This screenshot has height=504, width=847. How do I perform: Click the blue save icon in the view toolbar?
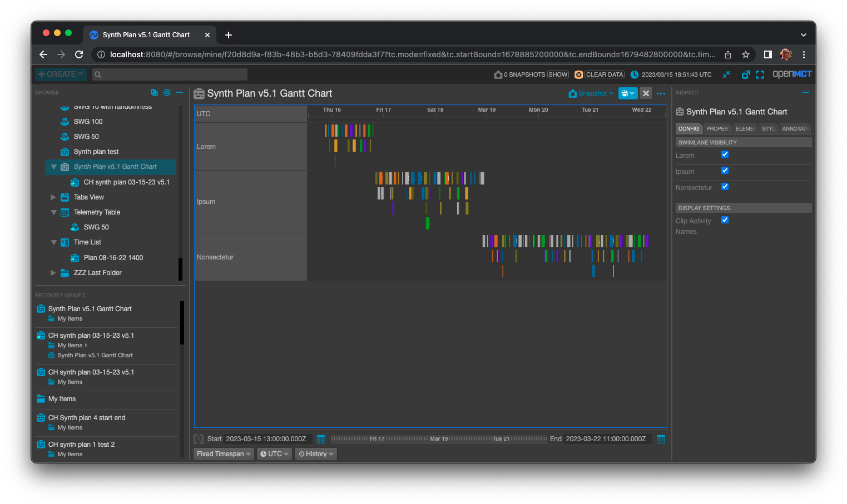[625, 93]
